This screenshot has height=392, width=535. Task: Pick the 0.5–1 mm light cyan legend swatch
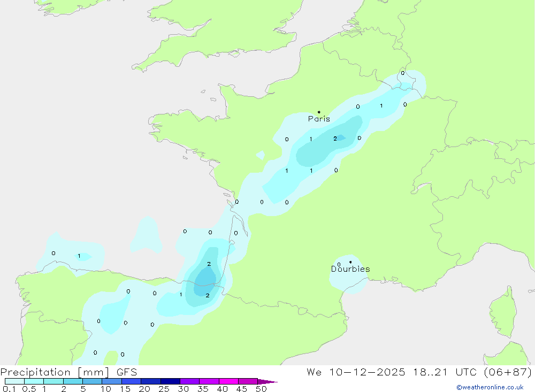click(34, 381)
